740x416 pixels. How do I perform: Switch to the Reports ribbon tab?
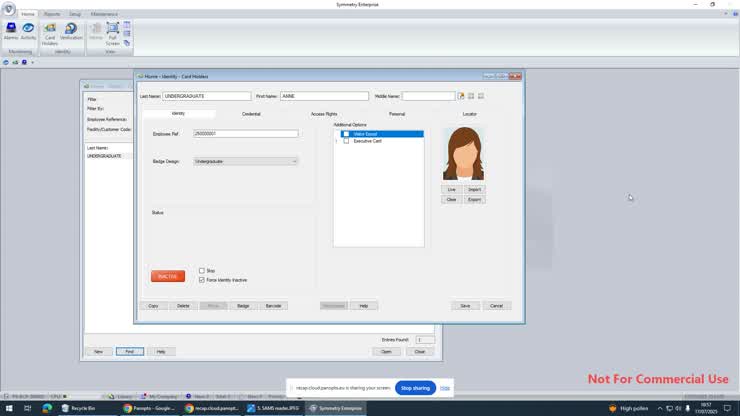[52, 14]
